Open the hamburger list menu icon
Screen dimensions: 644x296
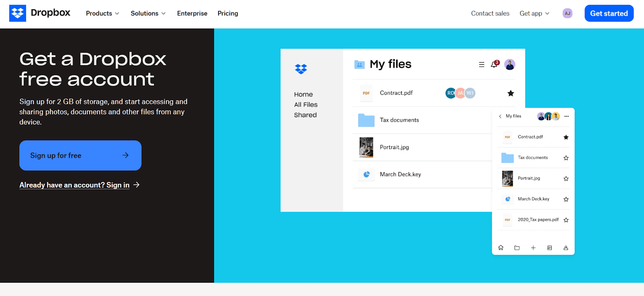point(481,64)
